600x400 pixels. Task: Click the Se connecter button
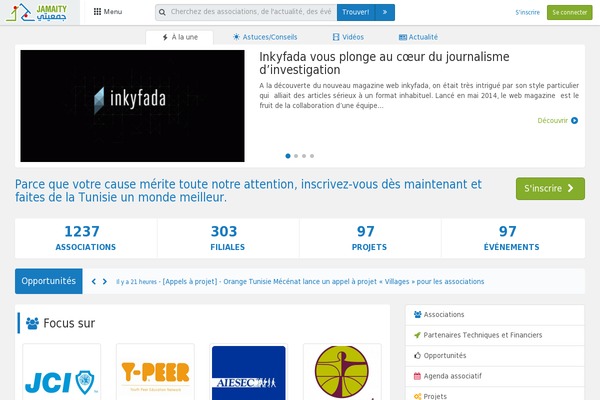pos(569,12)
